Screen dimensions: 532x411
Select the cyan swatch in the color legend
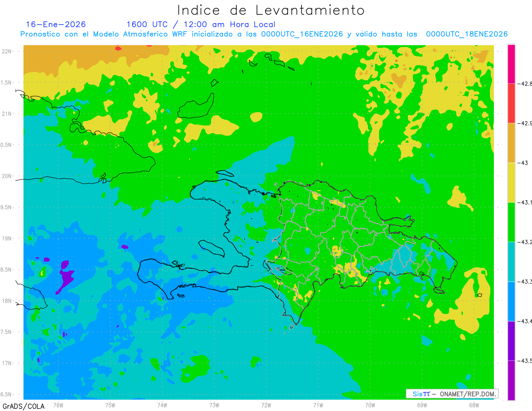pos(511,261)
